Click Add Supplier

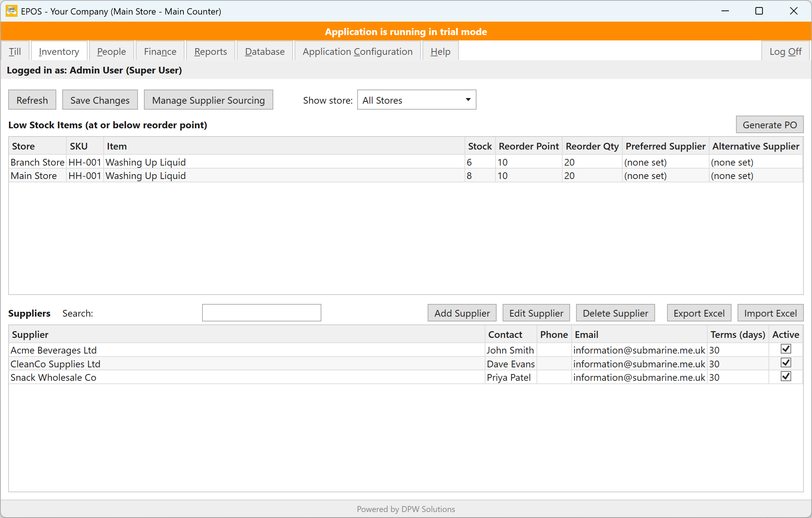pyautogui.click(x=462, y=313)
